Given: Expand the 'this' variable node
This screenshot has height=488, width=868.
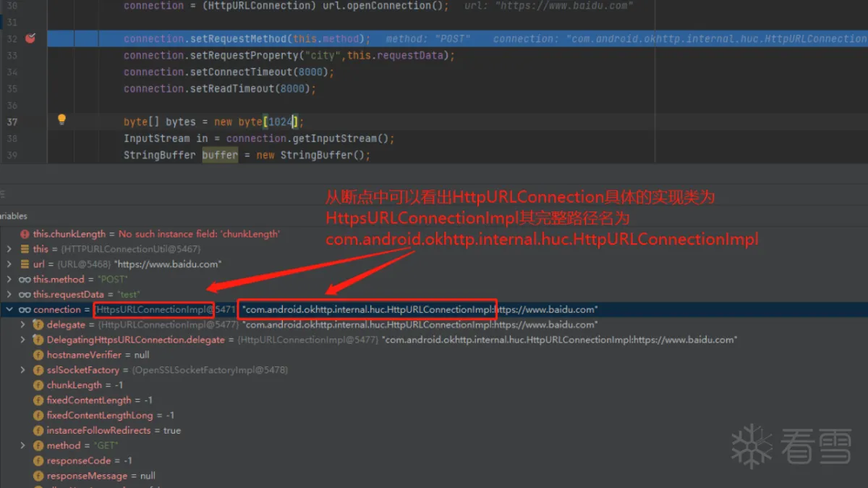Looking at the screenshot, I should click(9, 249).
